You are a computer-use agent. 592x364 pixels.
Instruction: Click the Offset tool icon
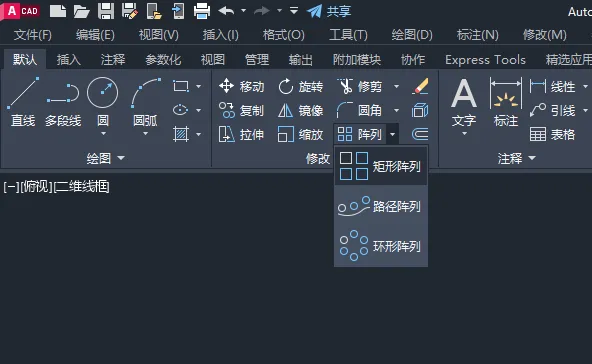pos(420,134)
